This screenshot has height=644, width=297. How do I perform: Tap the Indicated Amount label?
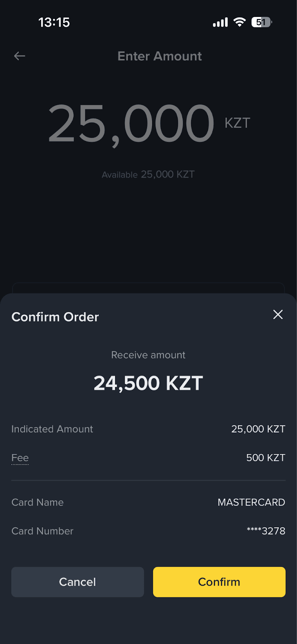click(52, 429)
